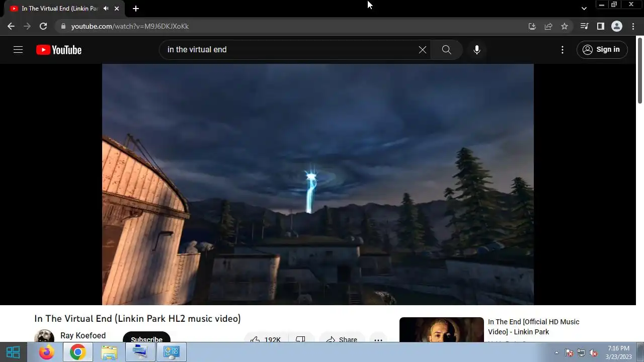Mute the tab via speaker icon
This screenshot has height=362, width=644.
click(106, 9)
